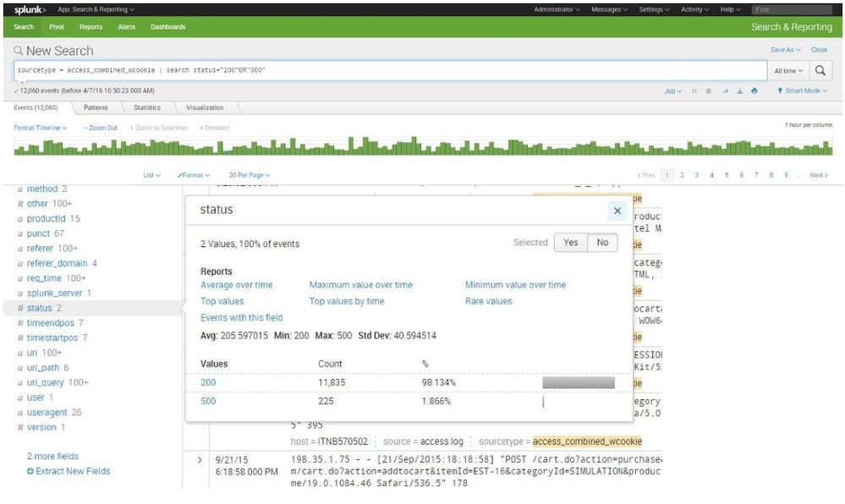Go to the Alerts nav item
Screen dimensions: 845x504
pyautogui.click(x=127, y=27)
